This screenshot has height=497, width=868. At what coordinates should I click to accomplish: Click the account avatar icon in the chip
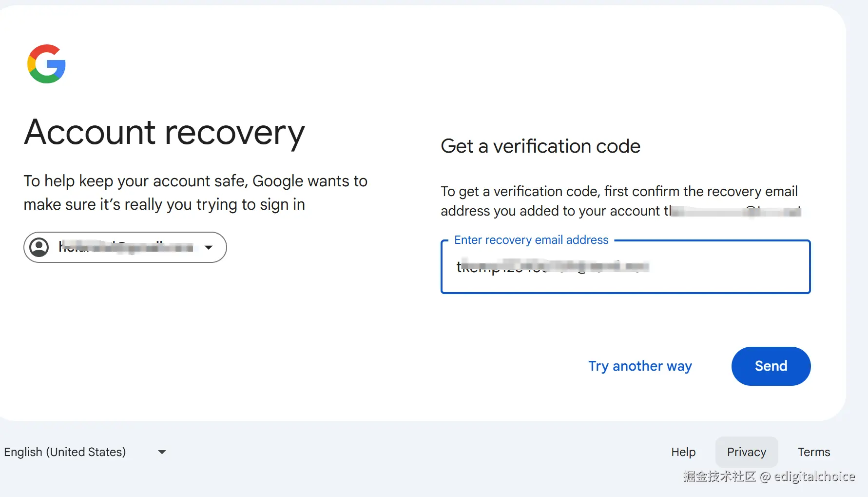(x=39, y=247)
